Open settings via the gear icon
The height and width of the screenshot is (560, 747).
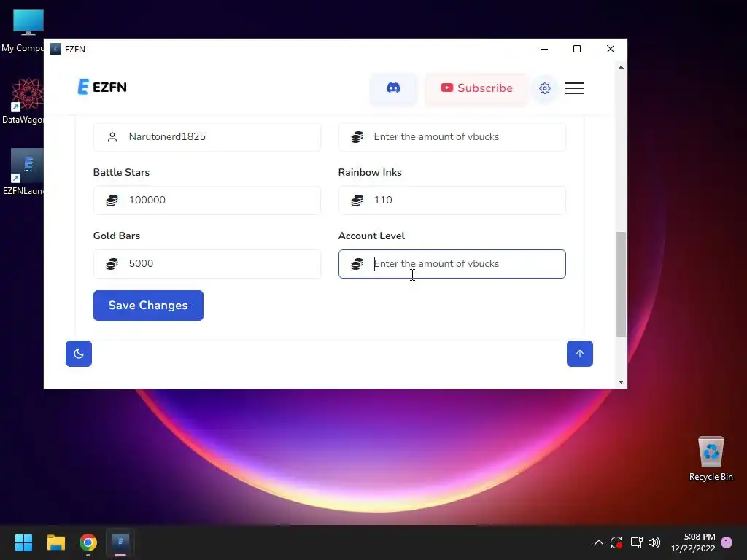[x=544, y=88]
